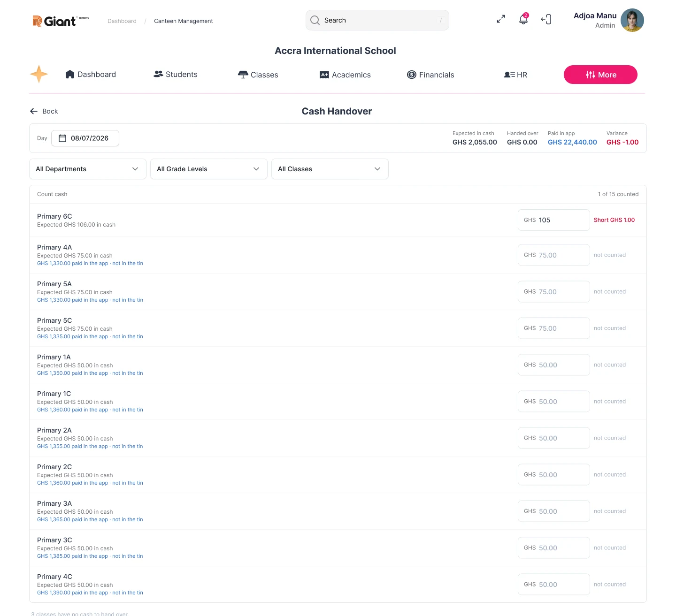Open the Day date picker 08/07/2026
The width and height of the screenshot is (676, 616).
tap(85, 138)
